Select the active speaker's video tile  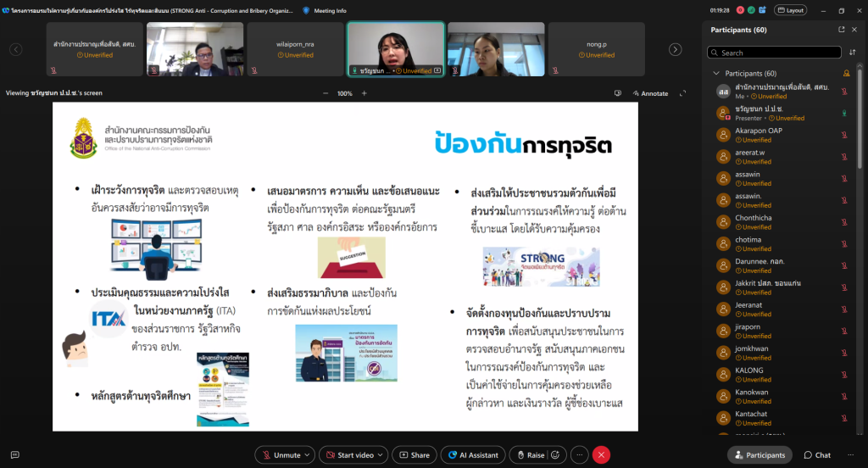point(395,48)
